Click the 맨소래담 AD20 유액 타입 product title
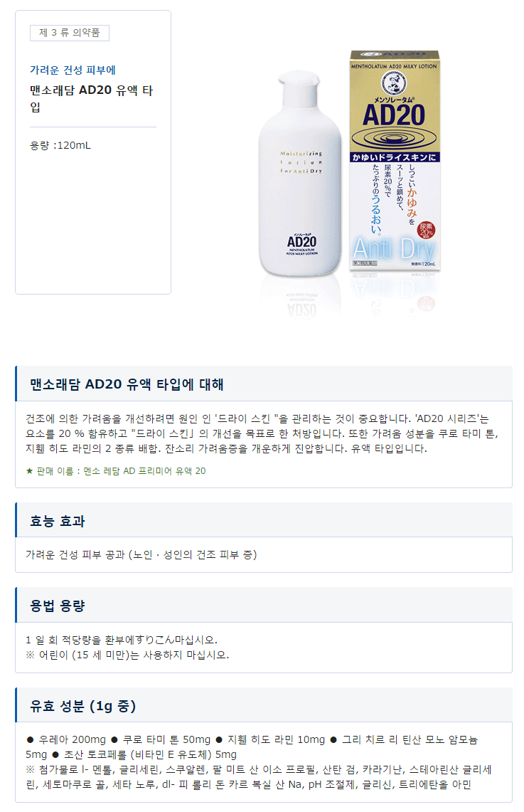This screenshot has height=812, width=524. 92,98
